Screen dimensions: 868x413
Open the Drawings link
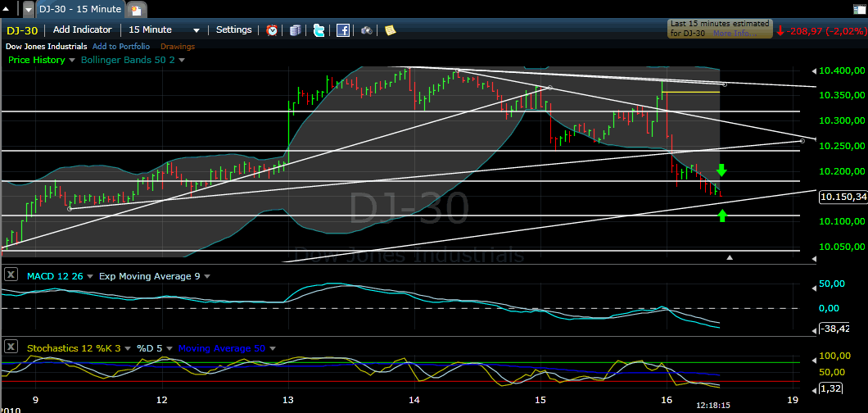[x=178, y=47]
